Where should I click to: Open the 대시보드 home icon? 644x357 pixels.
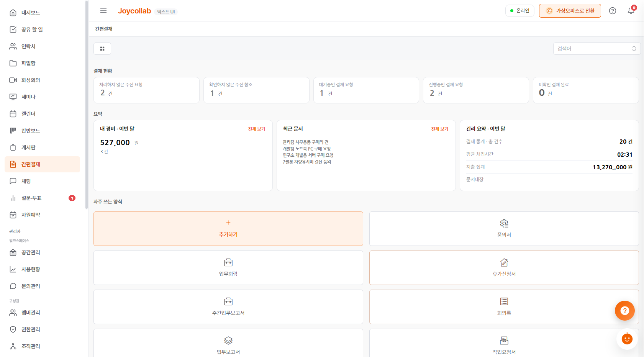click(13, 13)
